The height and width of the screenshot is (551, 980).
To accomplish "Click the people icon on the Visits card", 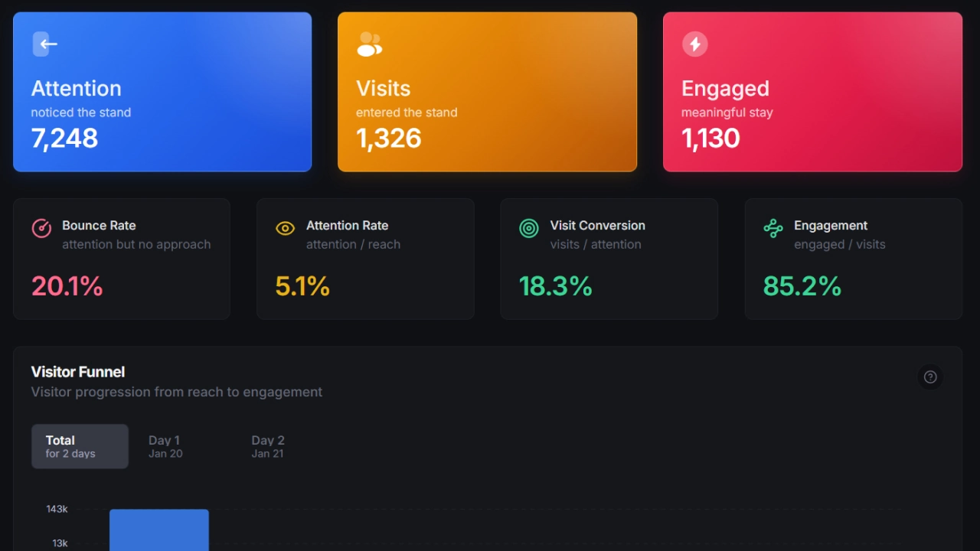I will [x=370, y=44].
